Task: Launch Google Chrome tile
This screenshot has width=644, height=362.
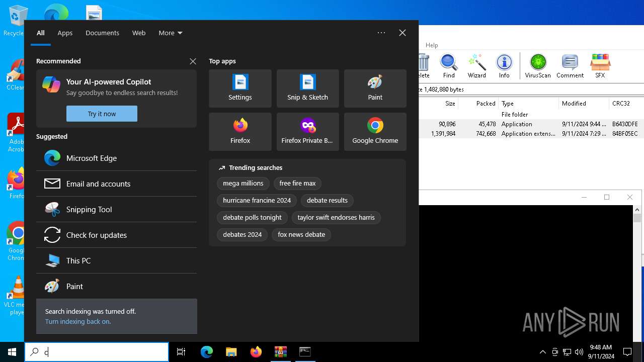Action: click(x=375, y=132)
